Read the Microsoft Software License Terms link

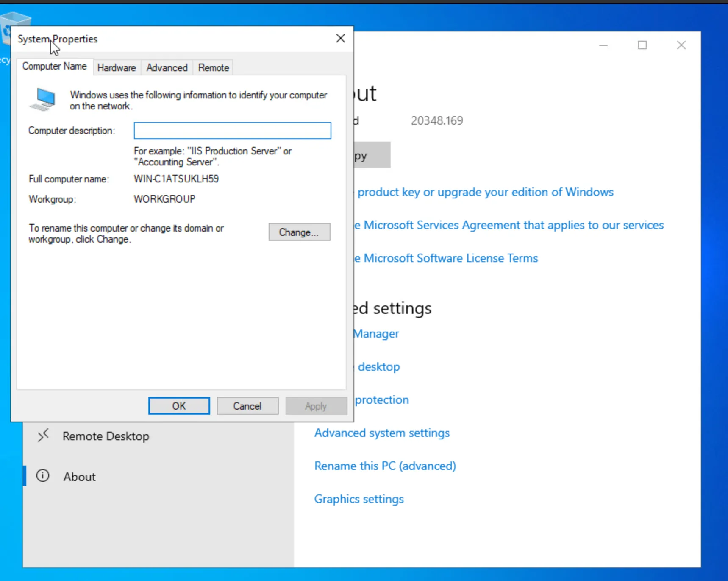point(450,258)
